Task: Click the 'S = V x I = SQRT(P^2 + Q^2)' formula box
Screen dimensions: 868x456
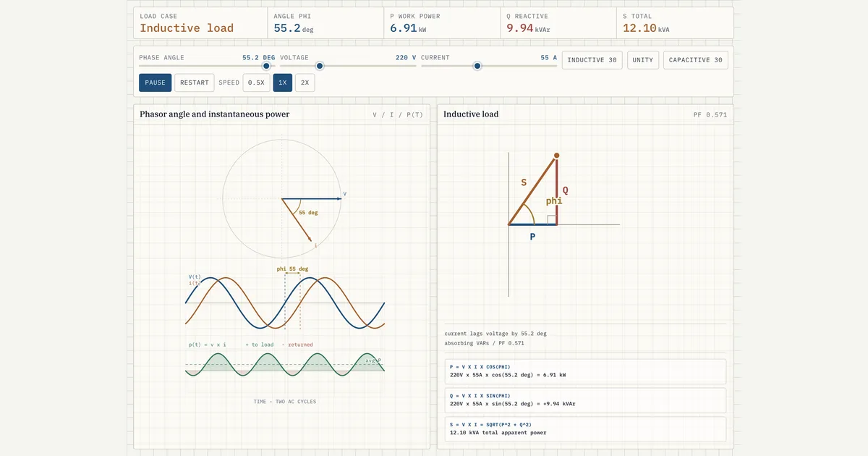Action: pos(584,428)
